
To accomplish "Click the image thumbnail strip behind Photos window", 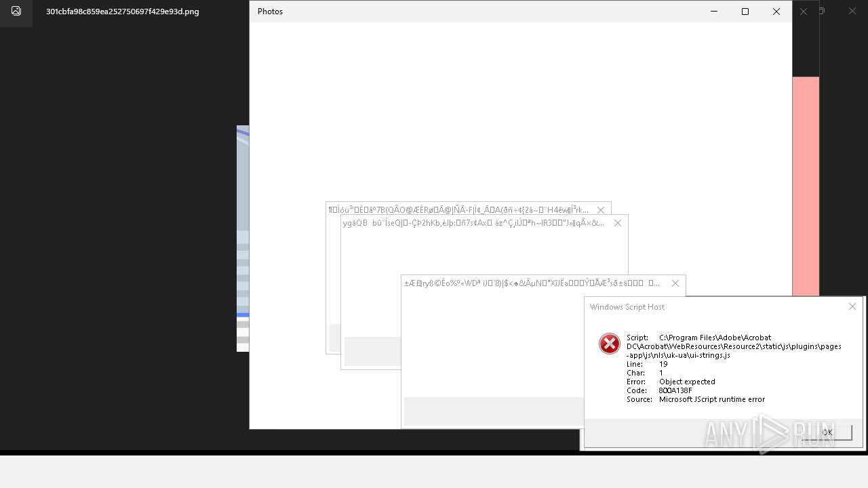I will 243,239.
